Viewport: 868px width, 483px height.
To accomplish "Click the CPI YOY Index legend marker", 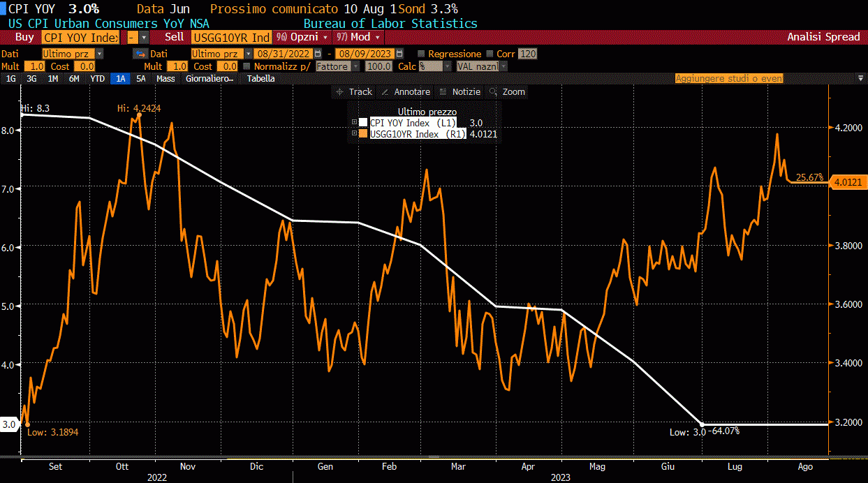I will pyautogui.click(x=363, y=122).
